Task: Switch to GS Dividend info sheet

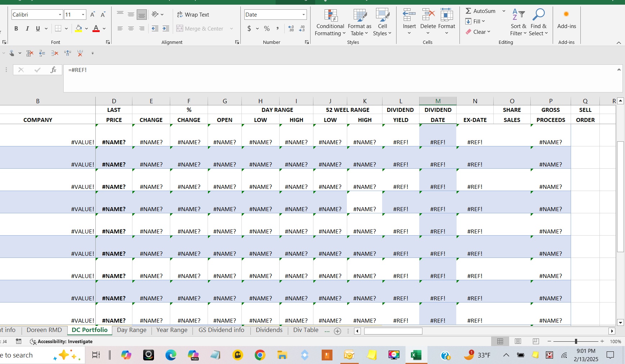Action: (x=221, y=330)
